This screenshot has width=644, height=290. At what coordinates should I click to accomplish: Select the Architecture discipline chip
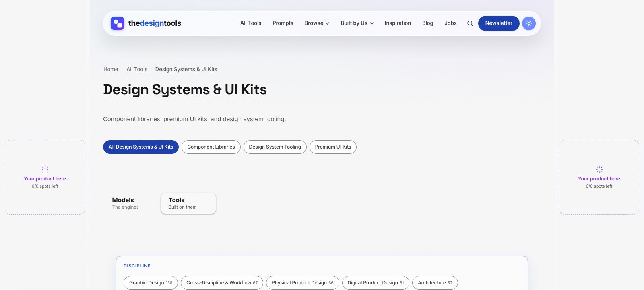click(x=435, y=283)
